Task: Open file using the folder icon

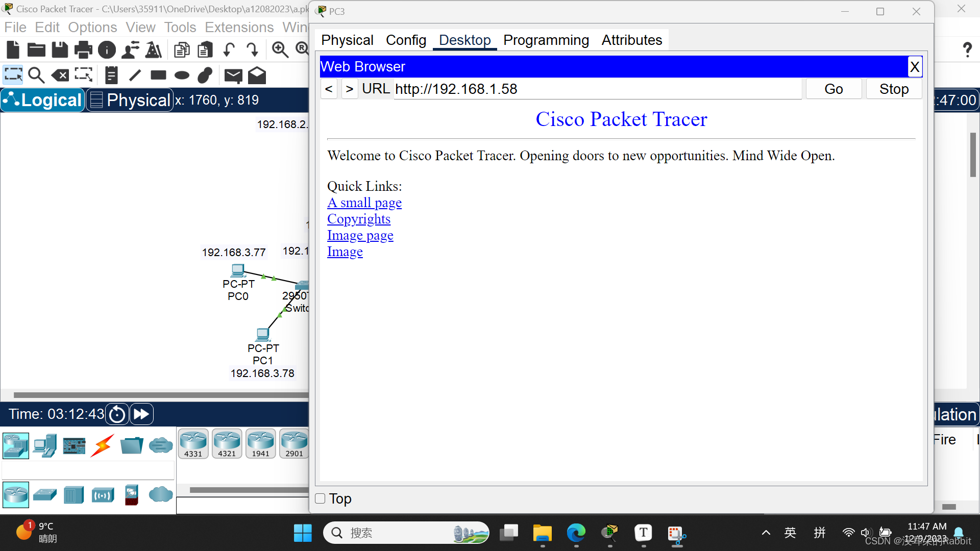Action: coord(36,49)
